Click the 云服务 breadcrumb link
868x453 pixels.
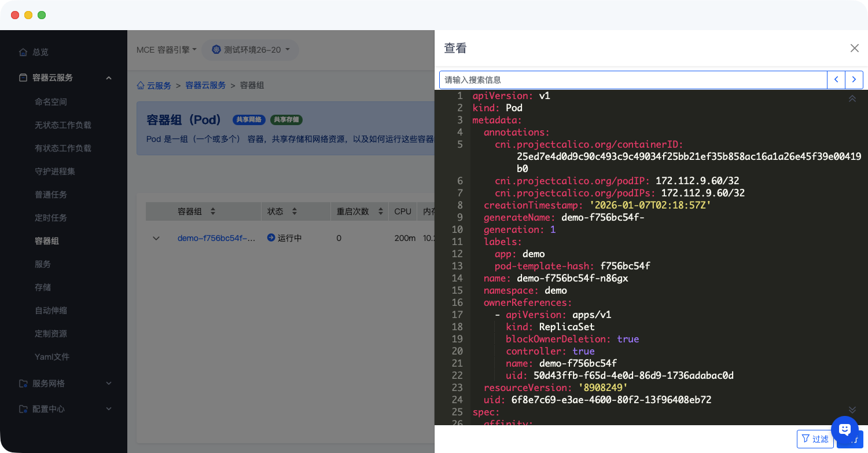click(159, 86)
